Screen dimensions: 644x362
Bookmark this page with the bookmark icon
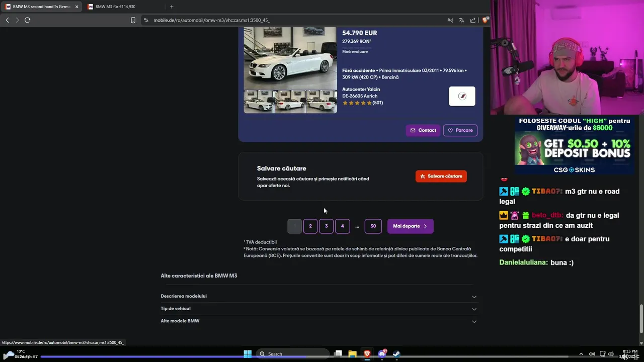click(133, 20)
